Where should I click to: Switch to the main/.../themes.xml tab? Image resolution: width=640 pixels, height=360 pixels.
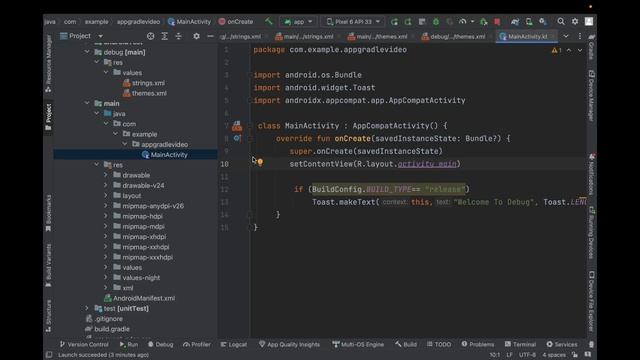378,36
